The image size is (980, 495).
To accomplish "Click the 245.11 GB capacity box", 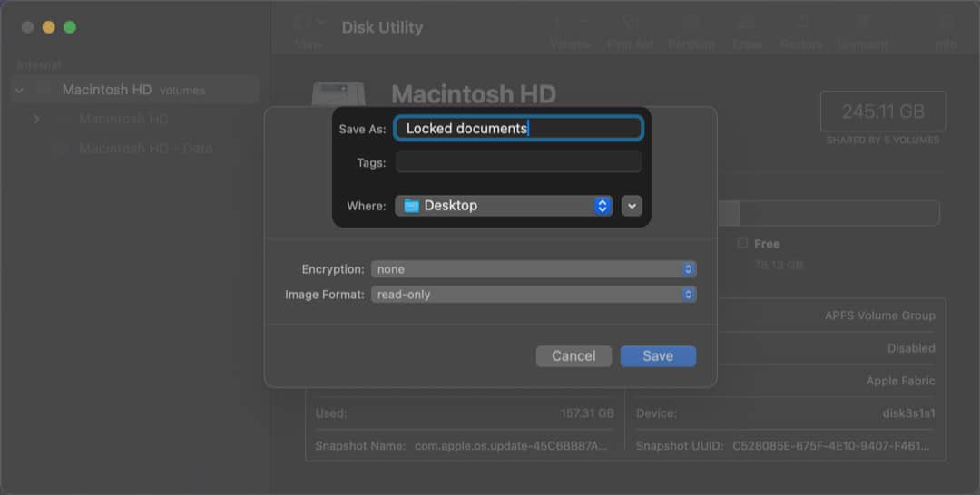I will (x=883, y=112).
